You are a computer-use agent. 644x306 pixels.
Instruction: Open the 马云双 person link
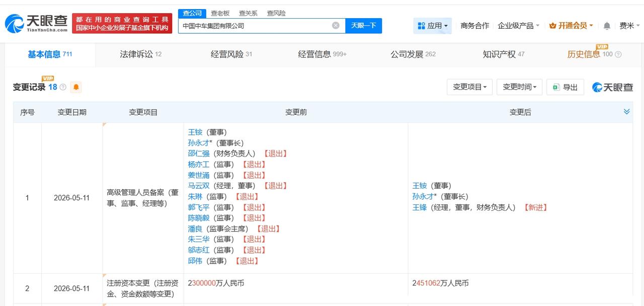[x=199, y=186]
